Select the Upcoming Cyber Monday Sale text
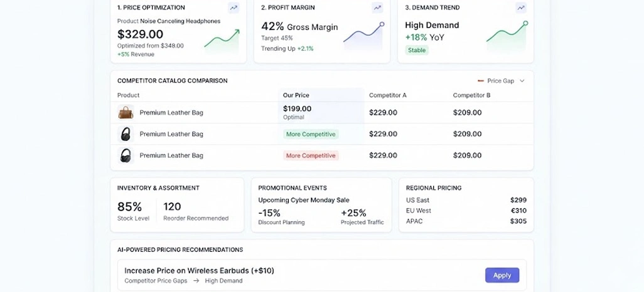644x292 pixels. (304, 200)
